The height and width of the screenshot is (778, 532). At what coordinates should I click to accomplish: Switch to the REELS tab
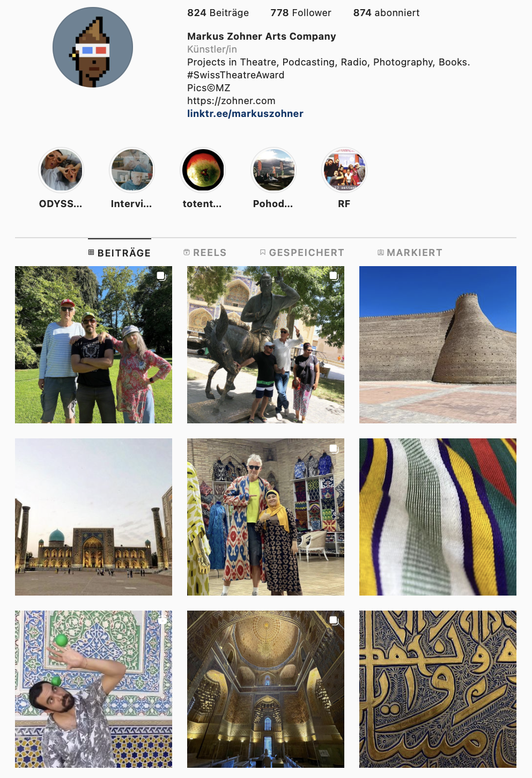(205, 253)
